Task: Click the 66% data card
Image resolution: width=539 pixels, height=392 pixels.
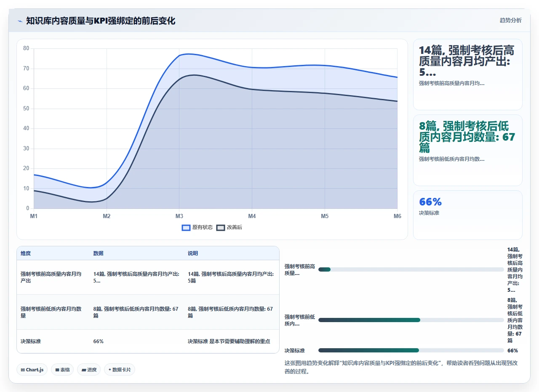Action: tap(468, 215)
